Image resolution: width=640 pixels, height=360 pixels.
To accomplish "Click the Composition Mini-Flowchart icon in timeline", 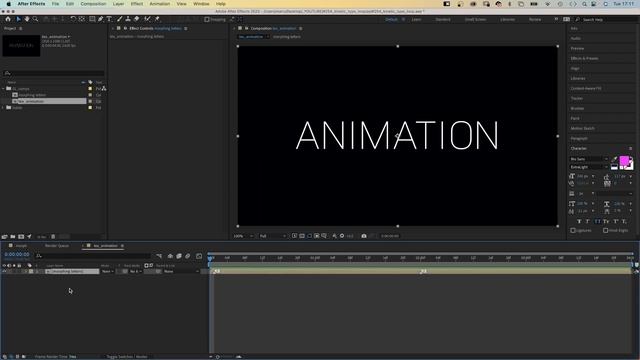I will 159,256.
